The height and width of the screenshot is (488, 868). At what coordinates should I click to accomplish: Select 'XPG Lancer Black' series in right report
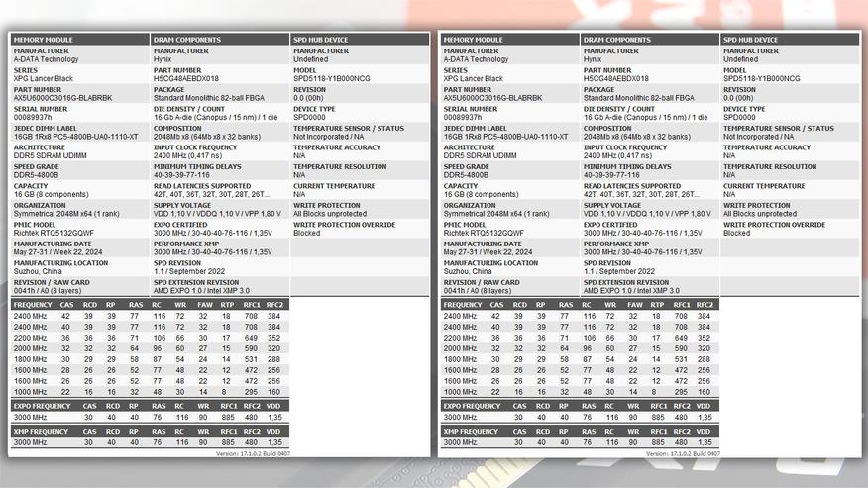pyautogui.click(x=474, y=78)
